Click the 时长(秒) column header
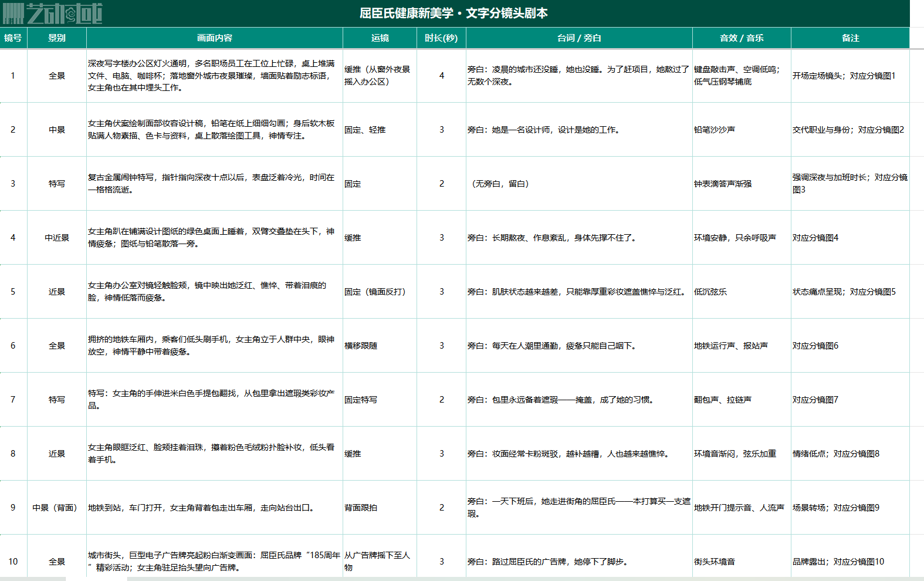The width and height of the screenshot is (924, 581). (441, 38)
